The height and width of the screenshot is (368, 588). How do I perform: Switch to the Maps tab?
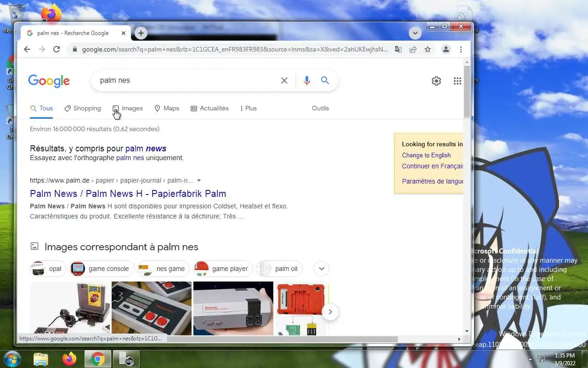click(167, 109)
